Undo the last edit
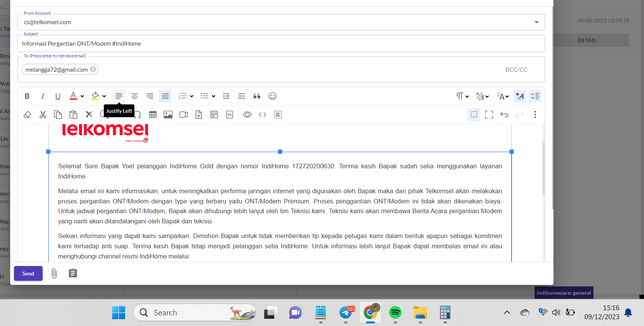 tap(504, 115)
